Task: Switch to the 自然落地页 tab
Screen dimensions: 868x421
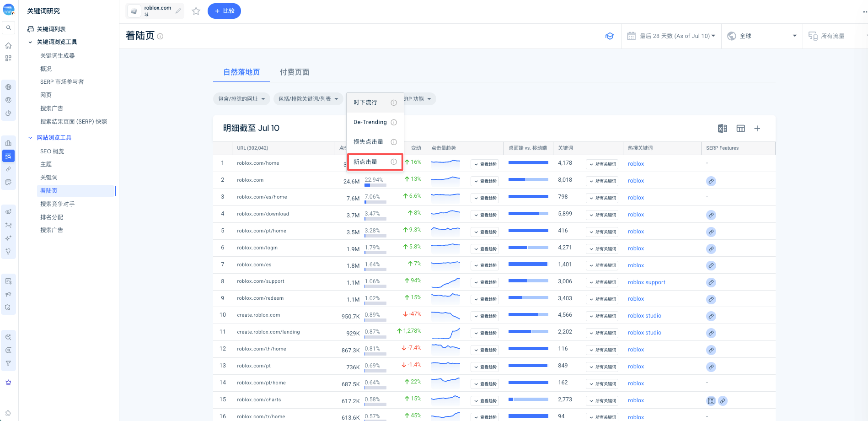Action: click(241, 72)
